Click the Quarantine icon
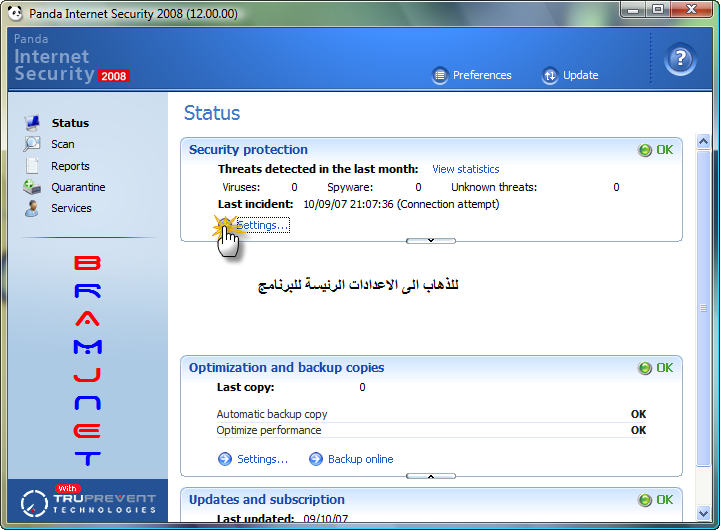Image resolution: width=720 pixels, height=530 pixels. pyautogui.click(x=32, y=186)
